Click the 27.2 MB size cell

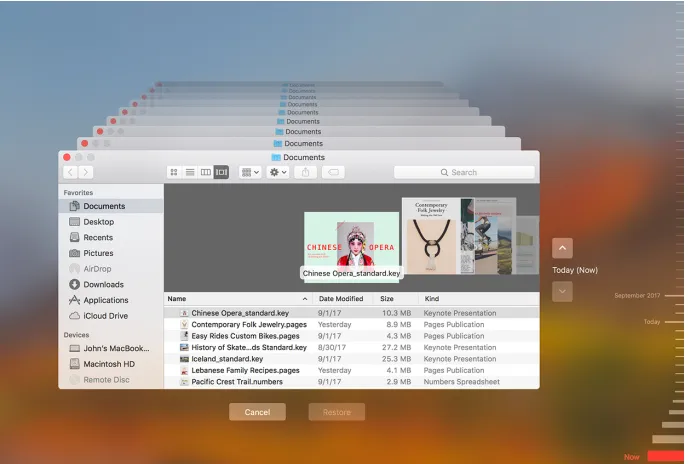coord(396,347)
